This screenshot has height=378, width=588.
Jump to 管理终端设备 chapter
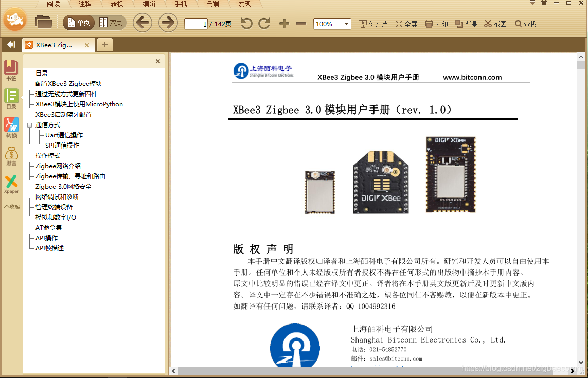pos(54,207)
